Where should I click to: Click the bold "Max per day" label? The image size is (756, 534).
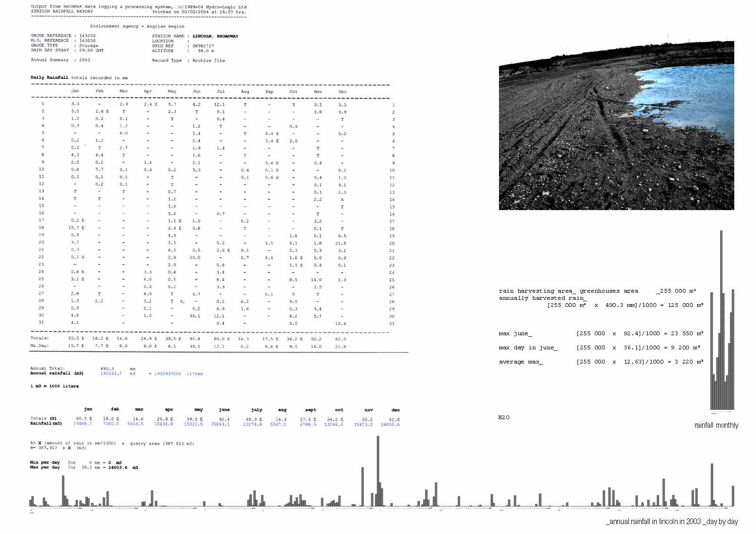coord(44,467)
